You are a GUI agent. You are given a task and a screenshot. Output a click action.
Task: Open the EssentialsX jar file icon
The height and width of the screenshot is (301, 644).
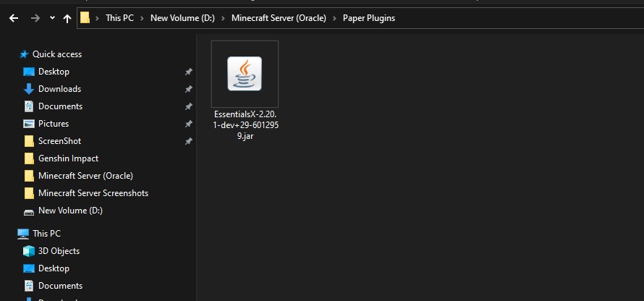[x=245, y=74]
